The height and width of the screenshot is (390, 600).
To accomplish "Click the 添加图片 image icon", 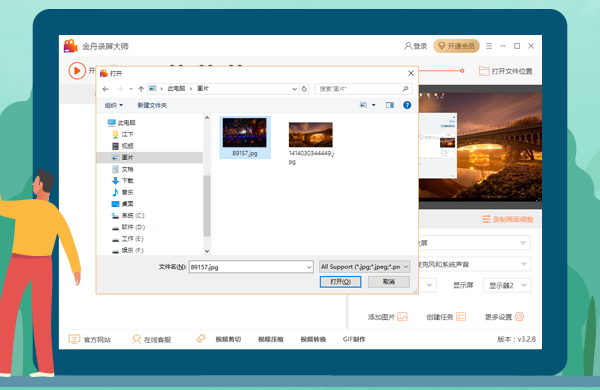I will (403, 317).
